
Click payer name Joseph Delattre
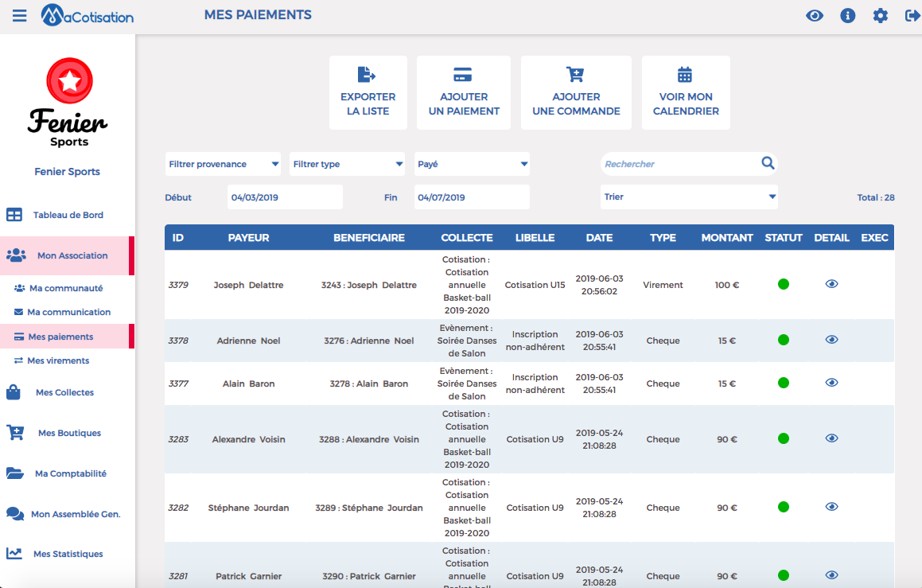(249, 285)
